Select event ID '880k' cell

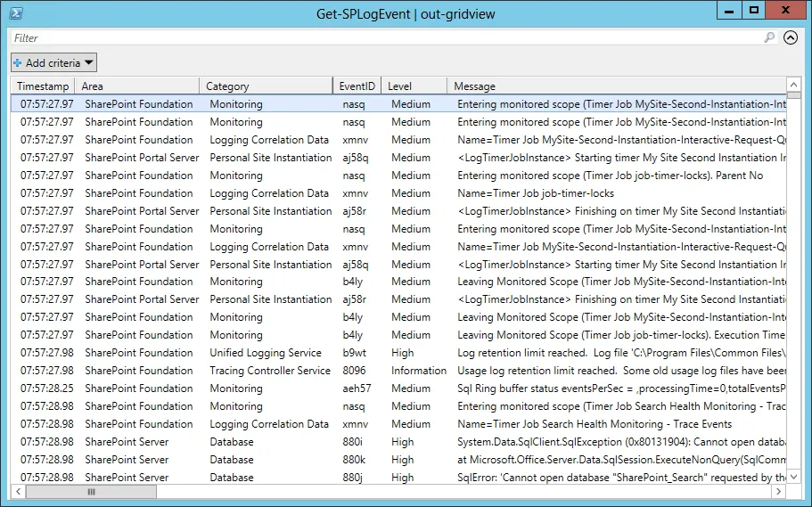[354, 460]
